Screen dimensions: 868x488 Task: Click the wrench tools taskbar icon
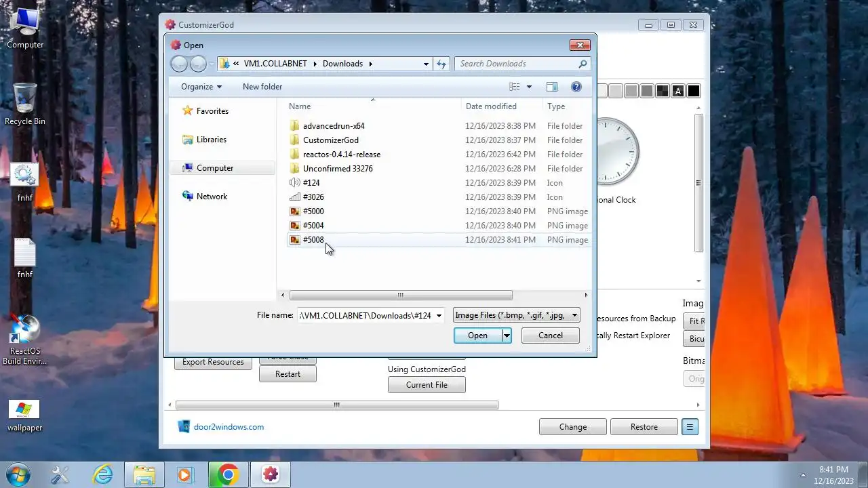tap(60, 474)
